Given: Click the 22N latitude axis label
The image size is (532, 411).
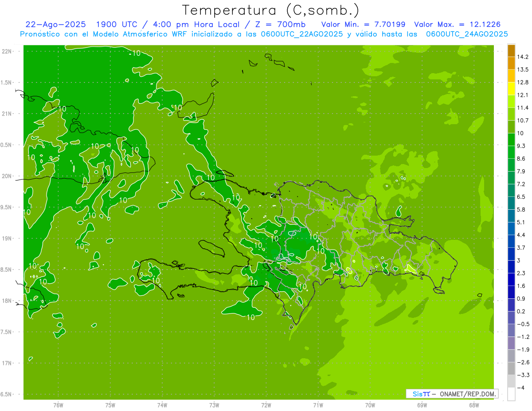Looking at the screenshot, I should click(6, 51).
